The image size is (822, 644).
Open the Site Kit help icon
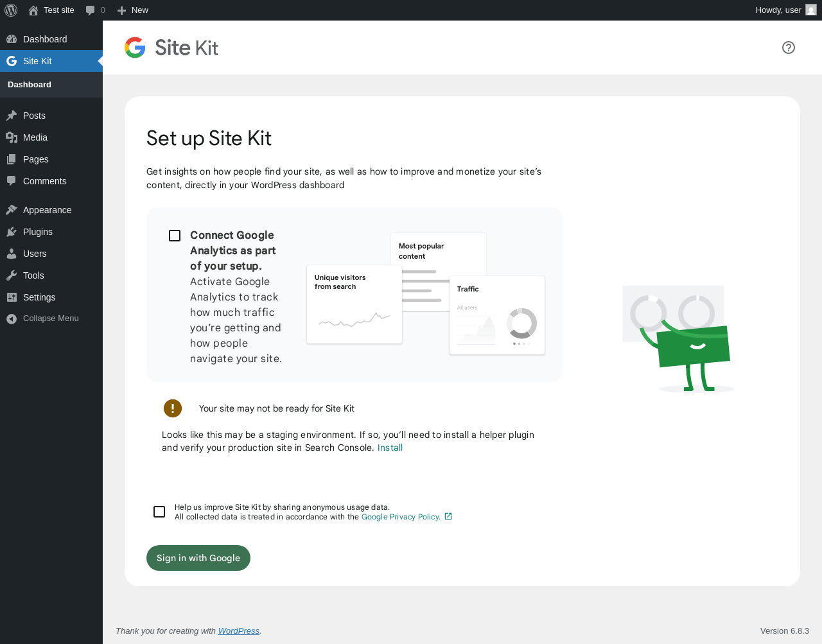(x=789, y=48)
